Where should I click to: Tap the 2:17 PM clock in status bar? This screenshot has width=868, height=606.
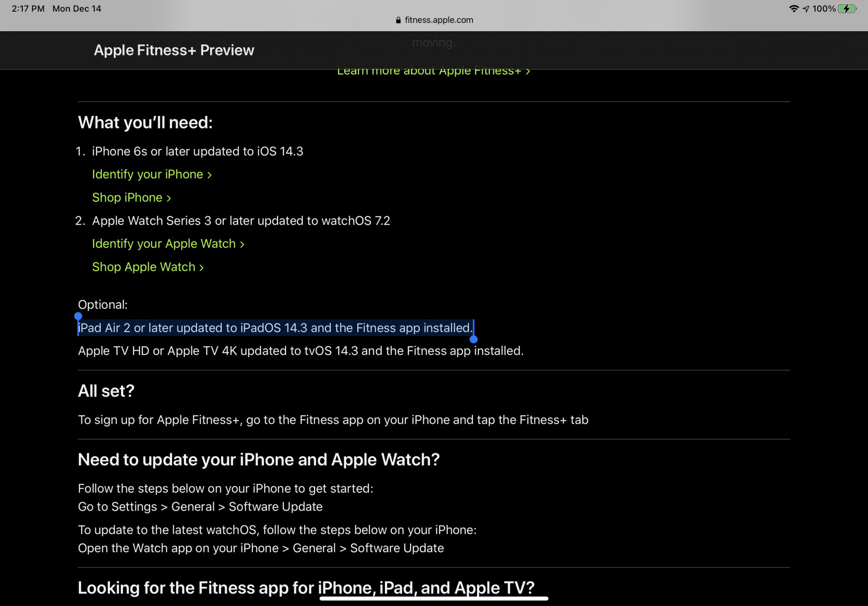coord(28,9)
